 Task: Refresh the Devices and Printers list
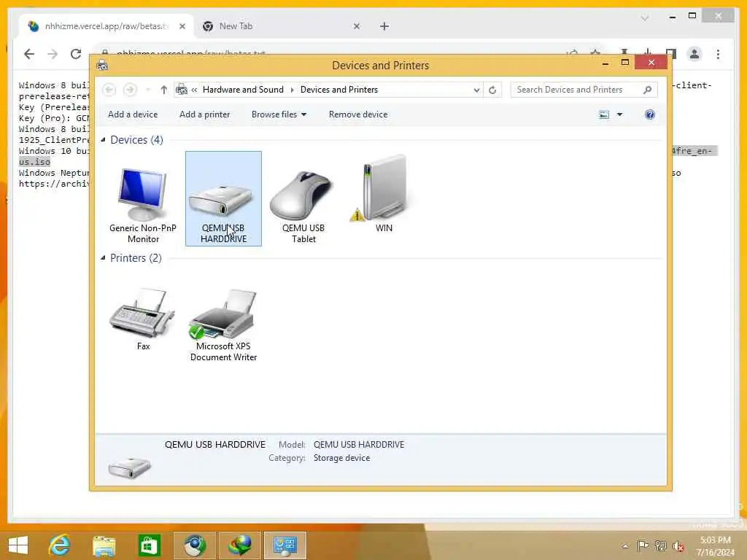click(492, 90)
